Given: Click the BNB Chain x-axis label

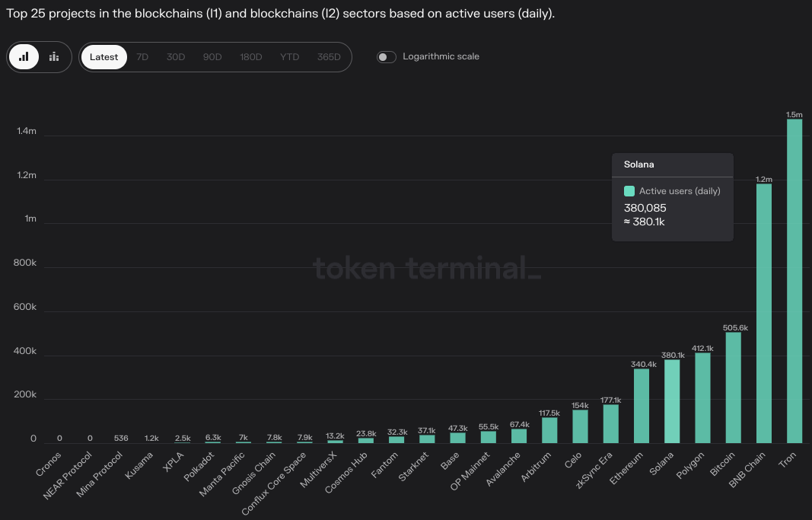Looking at the screenshot, I should [x=747, y=470].
